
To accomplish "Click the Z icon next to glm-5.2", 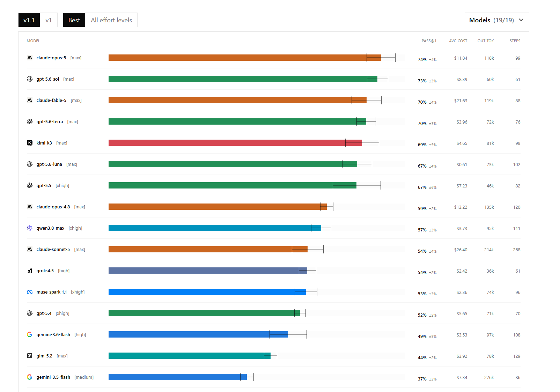I will [30, 356].
